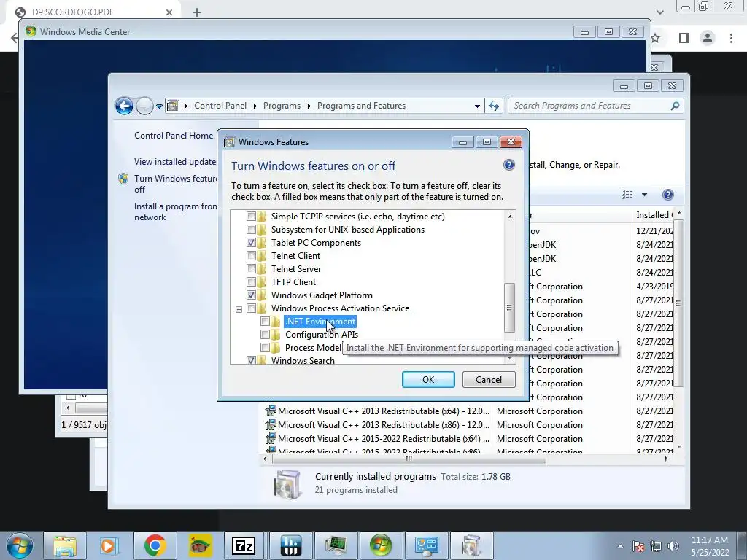The image size is (747, 560).
Task: Click OK in Windows Features
Action: (x=428, y=379)
